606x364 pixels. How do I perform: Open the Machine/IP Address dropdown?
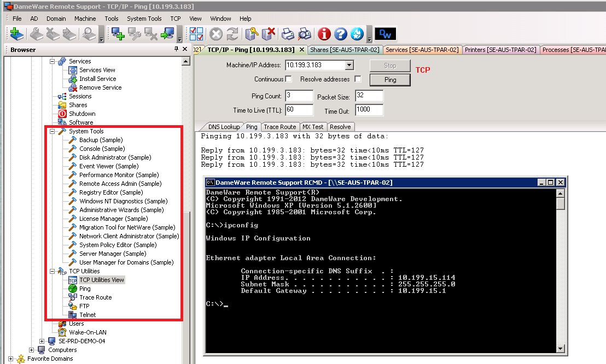tap(349, 65)
